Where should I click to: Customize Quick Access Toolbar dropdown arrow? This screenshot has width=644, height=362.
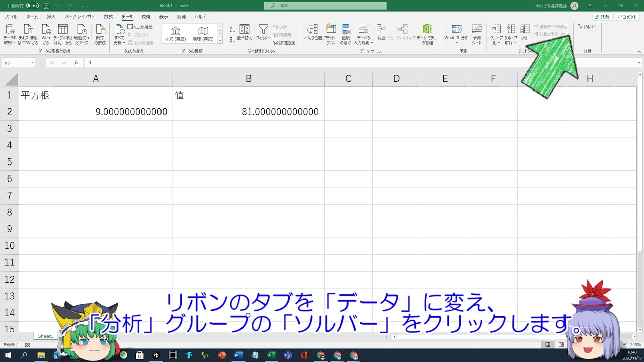(x=83, y=6)
